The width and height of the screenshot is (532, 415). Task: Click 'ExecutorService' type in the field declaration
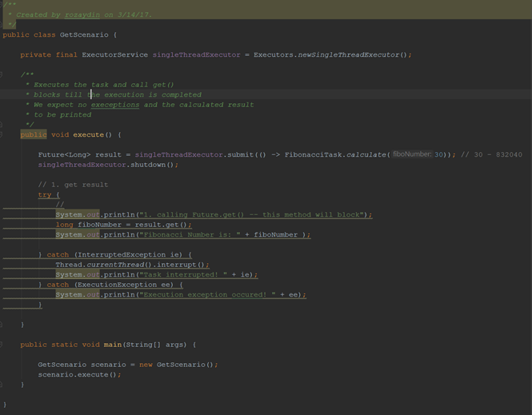tap(115, 54)
